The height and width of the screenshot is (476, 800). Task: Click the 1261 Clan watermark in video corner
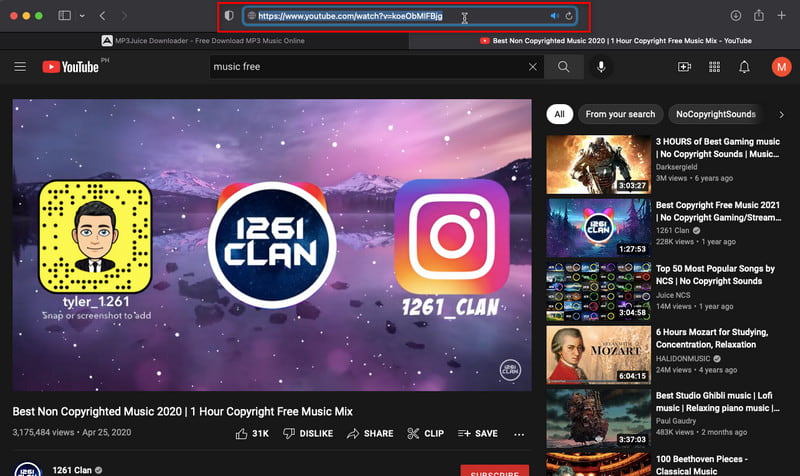click(x=510, y=370)
